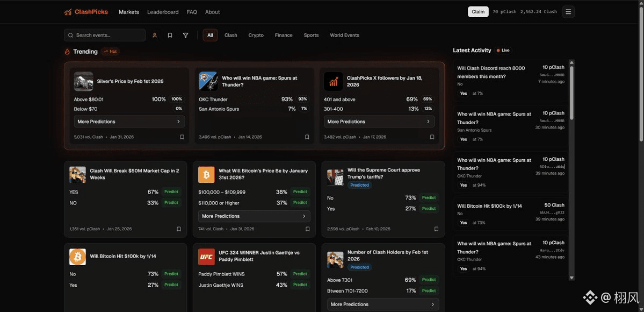Select the Finance category tab
Viewport: 644px width, 312px height.
[x=284, y=36]
